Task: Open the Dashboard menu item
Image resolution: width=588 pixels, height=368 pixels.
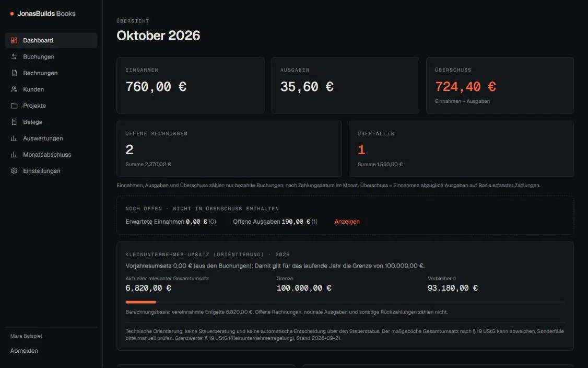Action: click(51, 40)
